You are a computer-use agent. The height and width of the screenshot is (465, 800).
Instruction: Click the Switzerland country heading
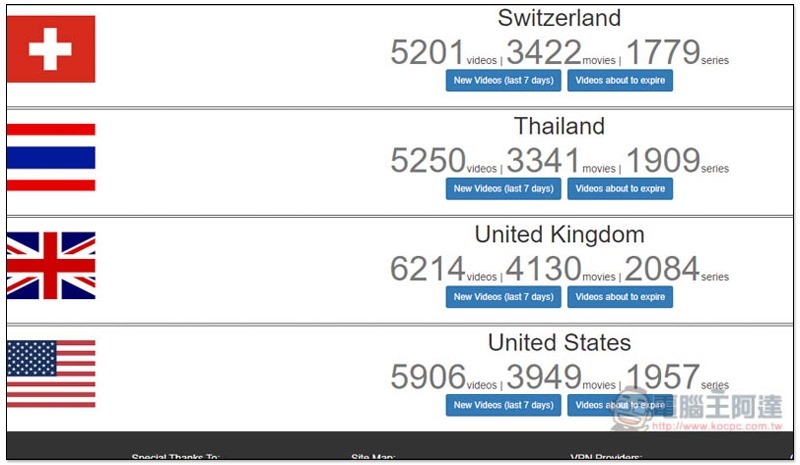click(559, 18)
